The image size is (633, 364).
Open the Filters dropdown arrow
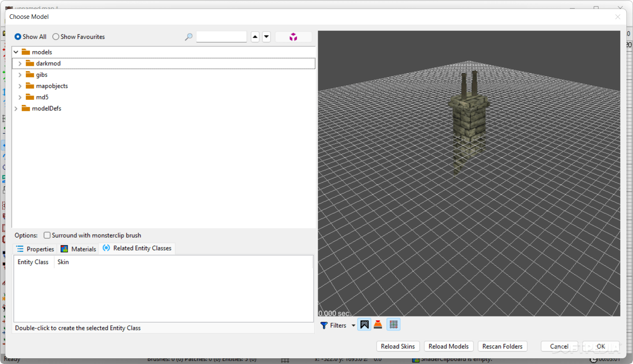point(353,326)
